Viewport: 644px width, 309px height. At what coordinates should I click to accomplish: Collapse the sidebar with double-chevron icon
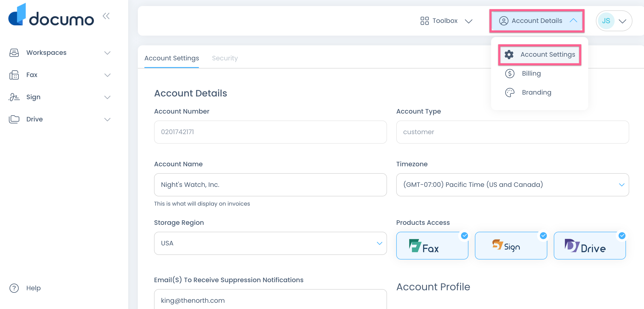[x=106, y=16]
